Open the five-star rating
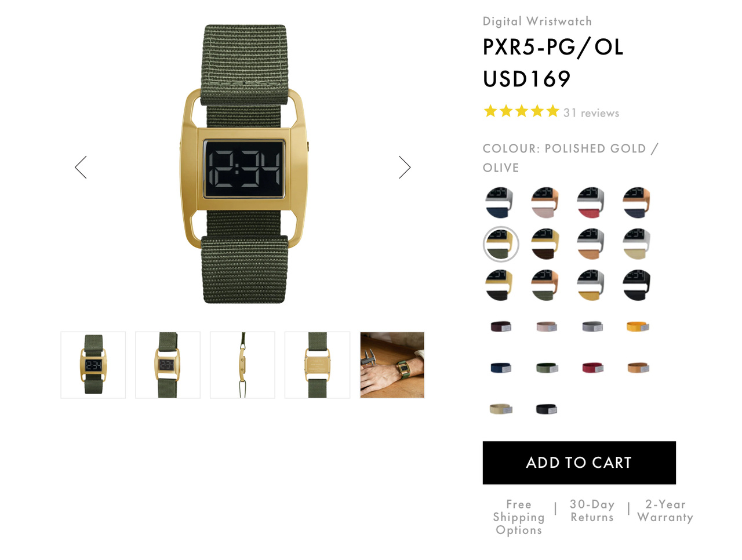Image resolution: width=742 pixels, height=560 pixels. (522, 111)
